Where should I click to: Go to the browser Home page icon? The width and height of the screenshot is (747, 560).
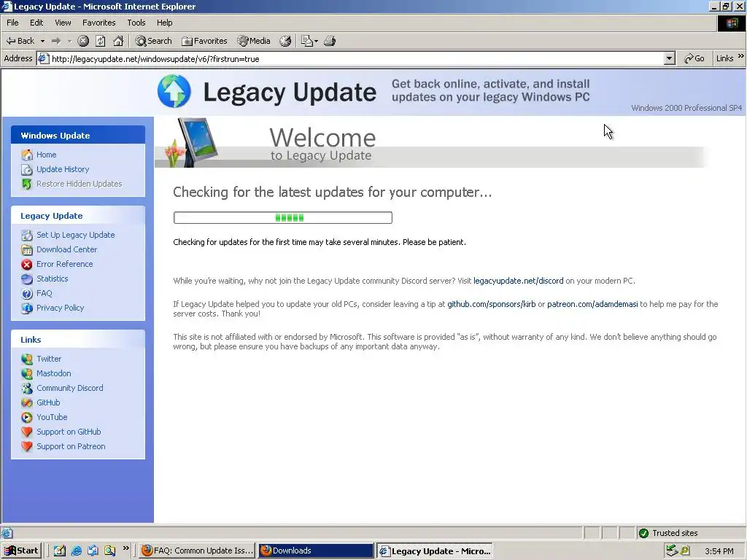tap(118, 41)
